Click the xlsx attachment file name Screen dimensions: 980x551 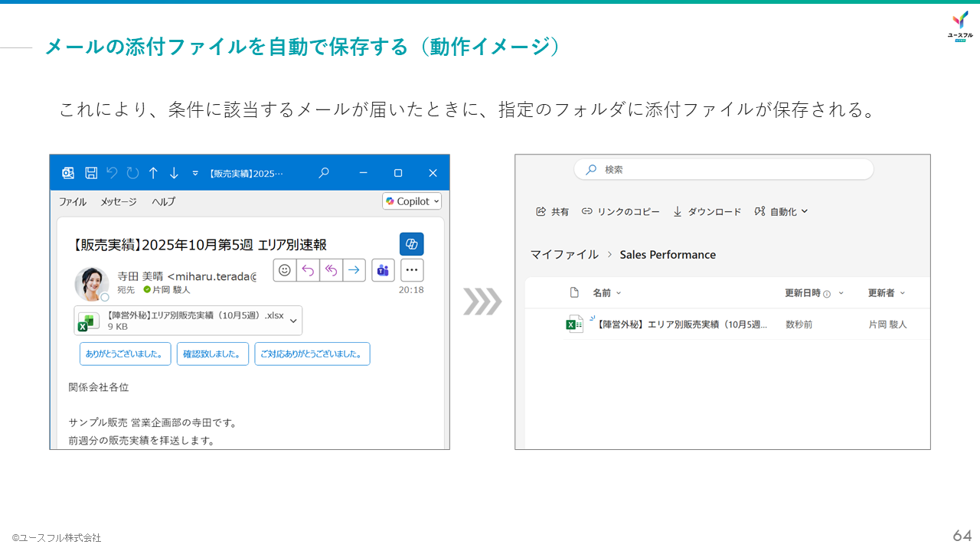click(x=195, y=315)
